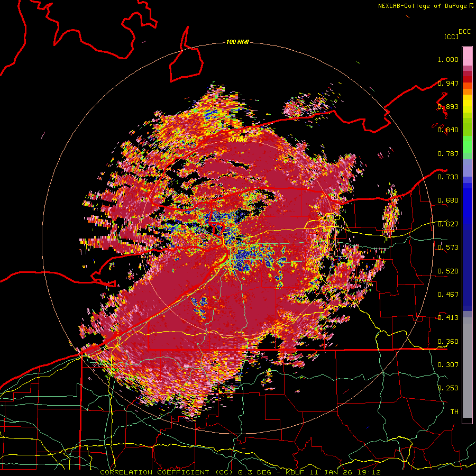Screen dimensions: 476x476
Task: Click the 1.000 value on the color scale
Action: click(448, 59)
